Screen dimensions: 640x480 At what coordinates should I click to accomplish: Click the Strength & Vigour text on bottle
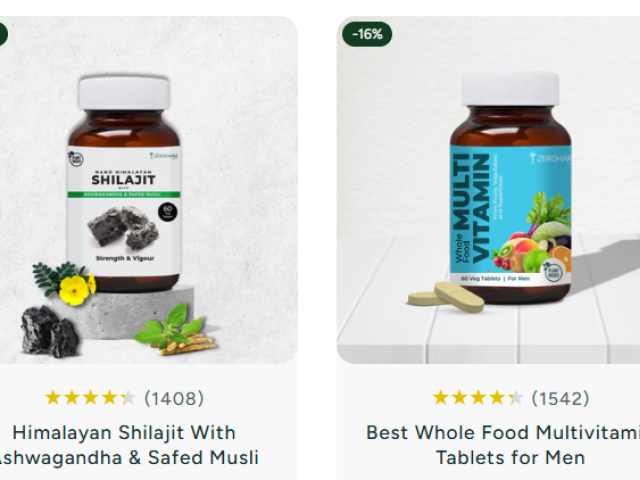(x=125, y=258)
